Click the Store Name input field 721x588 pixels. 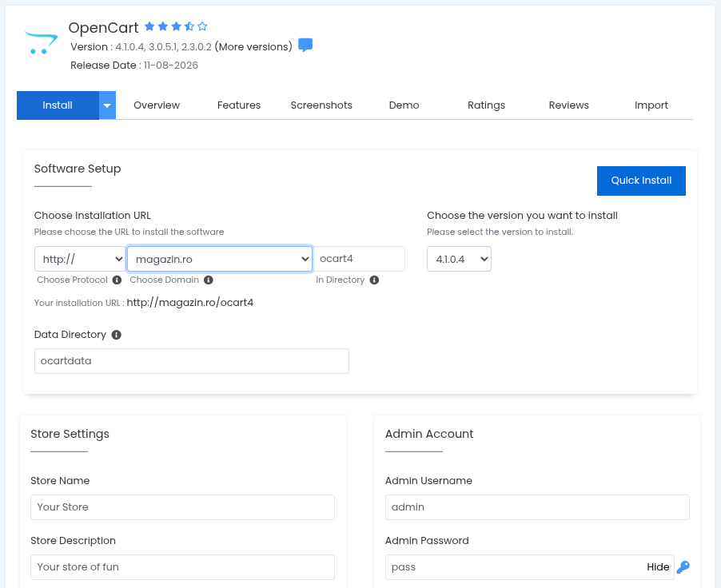[182, 507]
